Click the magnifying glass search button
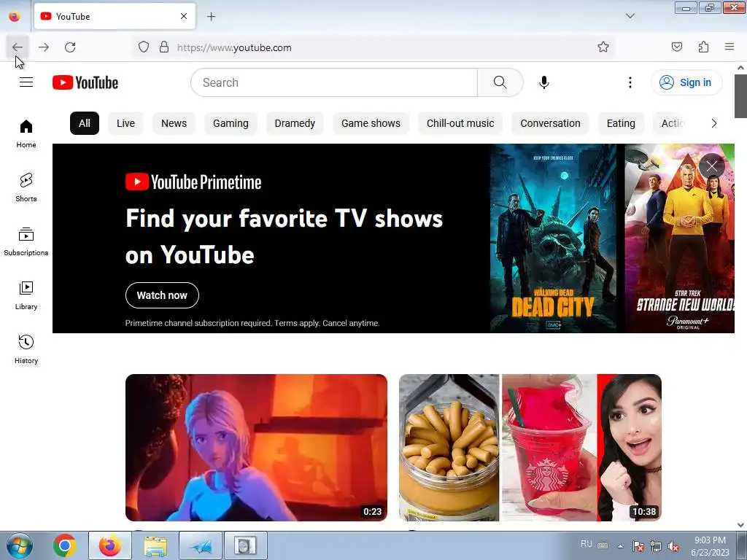 (500, 82)
